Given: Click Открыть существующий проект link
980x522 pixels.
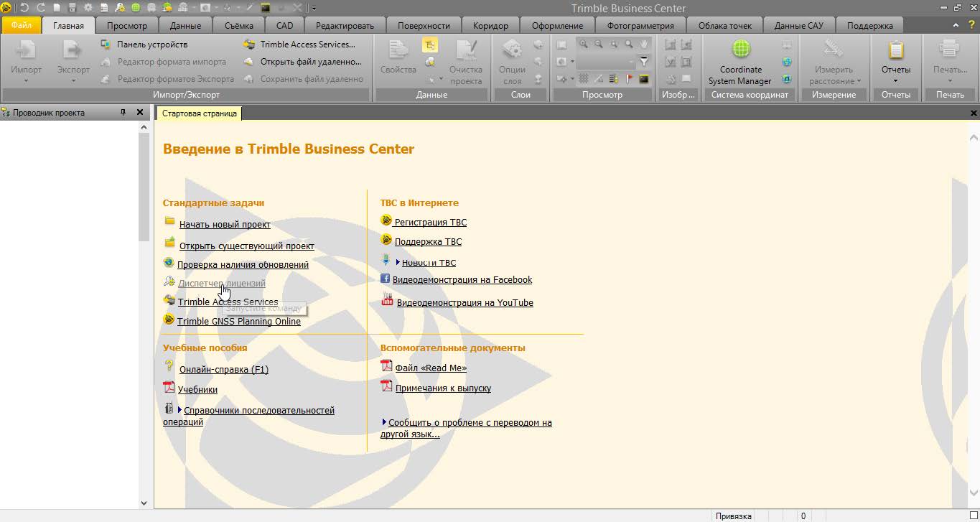Looking at the screenshot, I should (x=247, y=246).
